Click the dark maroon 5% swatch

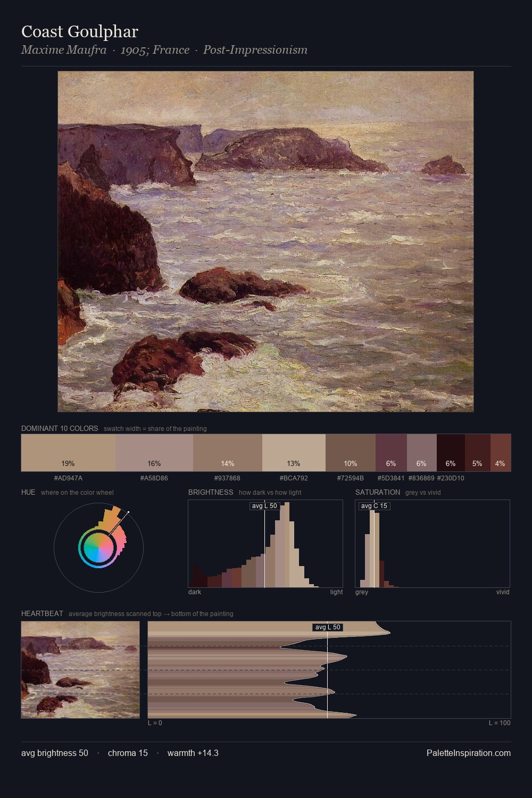point(478,453)
